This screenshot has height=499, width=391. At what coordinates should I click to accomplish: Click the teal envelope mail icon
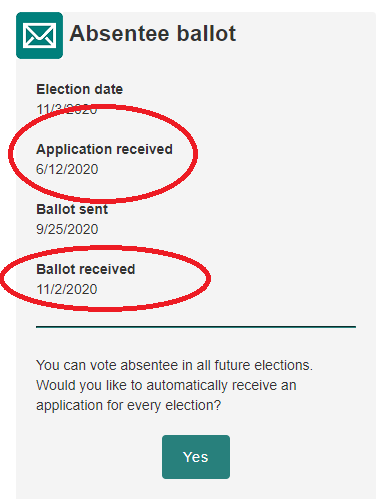tap(39, 35)
